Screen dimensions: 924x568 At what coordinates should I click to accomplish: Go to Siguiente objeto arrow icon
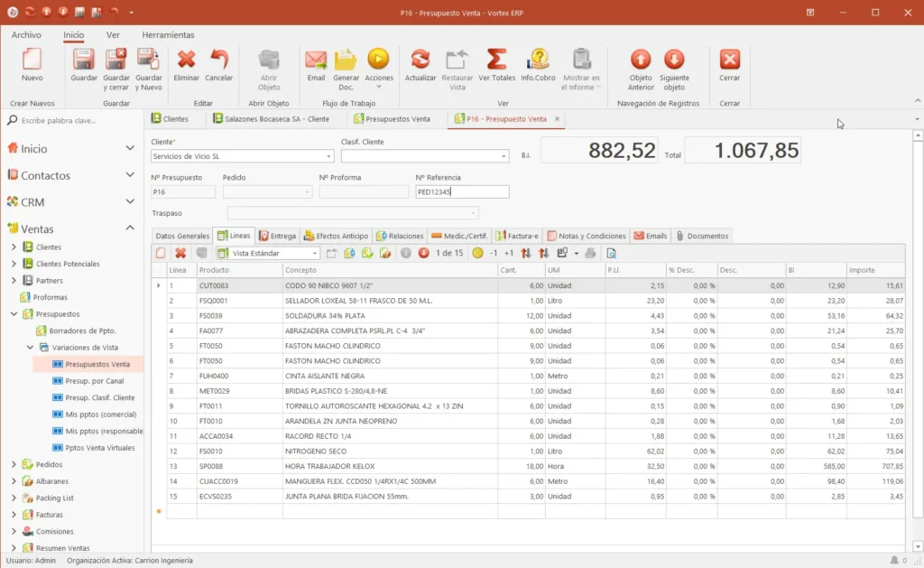pos(674,60)
